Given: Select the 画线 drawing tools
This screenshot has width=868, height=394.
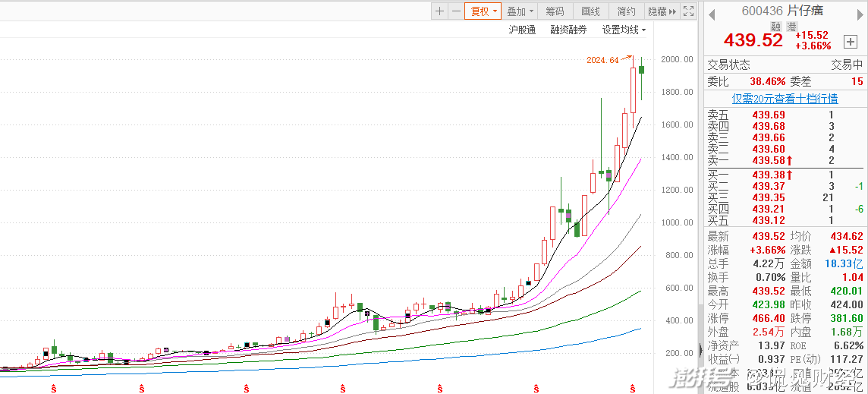Looking at the screenshot, I should [590, 11].
